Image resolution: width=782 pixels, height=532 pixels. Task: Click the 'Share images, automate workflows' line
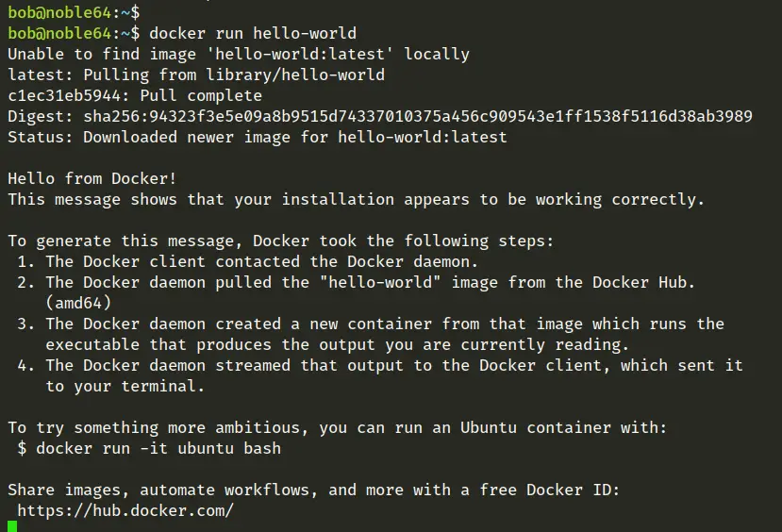[x=314, y=490]
